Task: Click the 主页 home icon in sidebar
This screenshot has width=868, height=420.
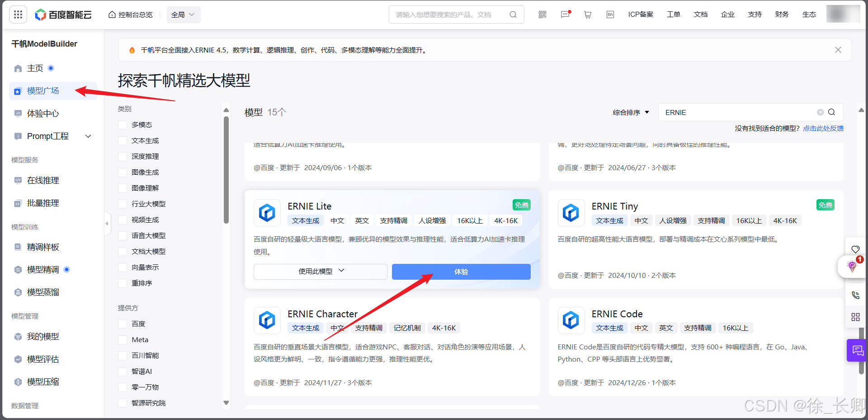Action: pos(18,68)
